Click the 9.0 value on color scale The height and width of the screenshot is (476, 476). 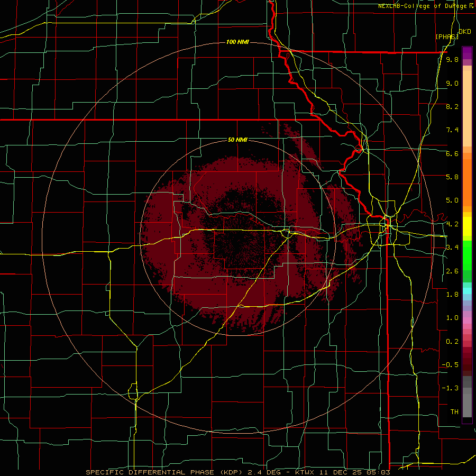[x=452, y=83]
